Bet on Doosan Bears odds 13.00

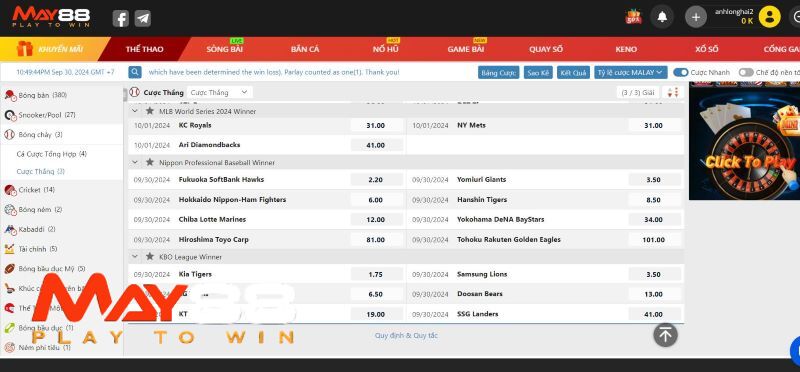[654, 294]
